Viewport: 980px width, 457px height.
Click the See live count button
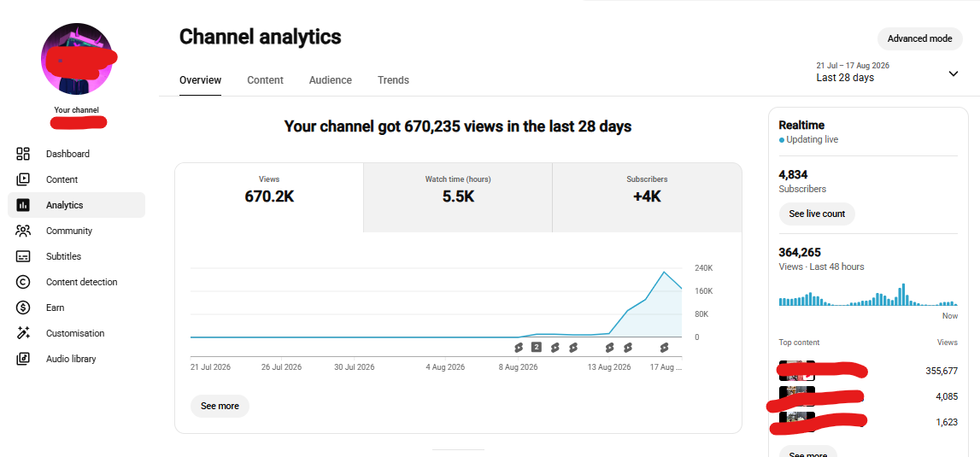coord(817,214)
